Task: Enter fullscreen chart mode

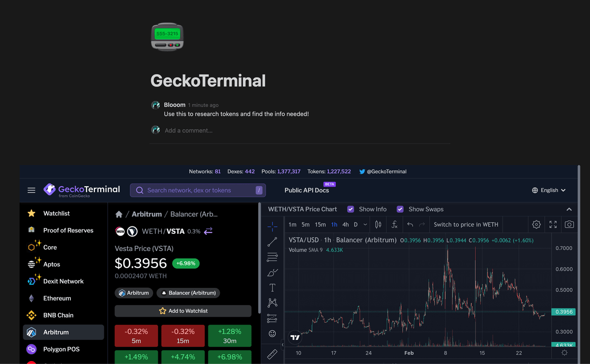Action: pyautogui.click(x=553, y=224)
